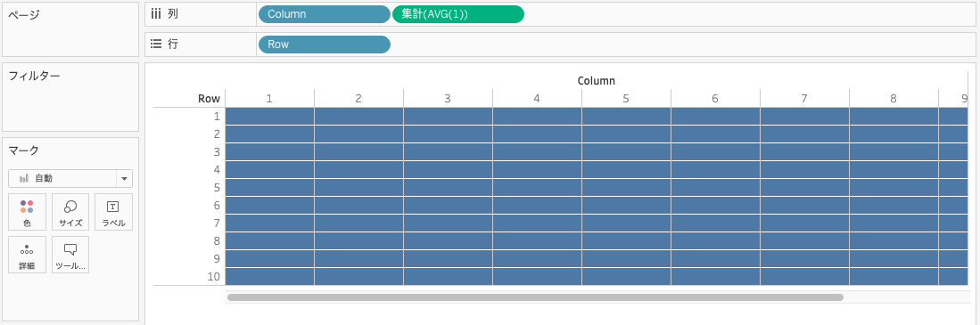Screen dimensions: 980x325
Task: Click the blue bar at row 3, column 2
Action: [x=358, y=152]
